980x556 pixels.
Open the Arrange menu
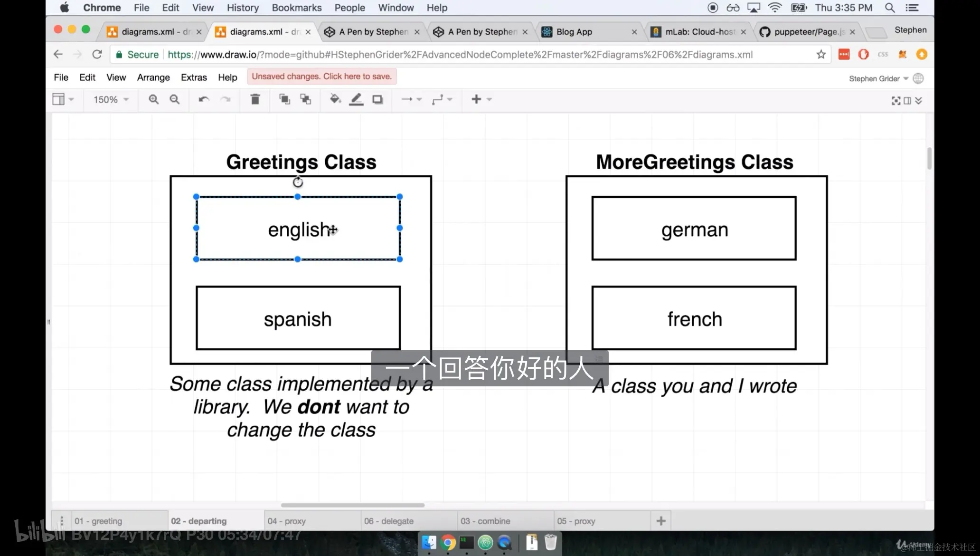tap(153, 77)
